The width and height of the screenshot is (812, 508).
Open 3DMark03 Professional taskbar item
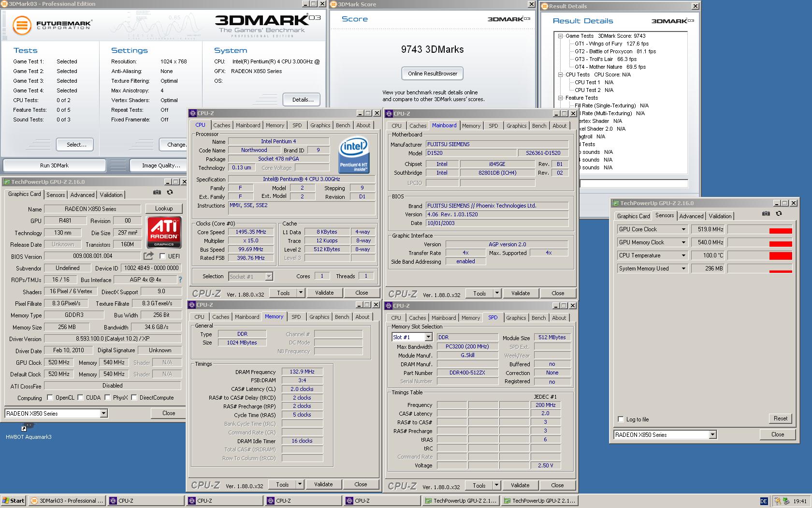pyautogui.click(x=67, y=501)
